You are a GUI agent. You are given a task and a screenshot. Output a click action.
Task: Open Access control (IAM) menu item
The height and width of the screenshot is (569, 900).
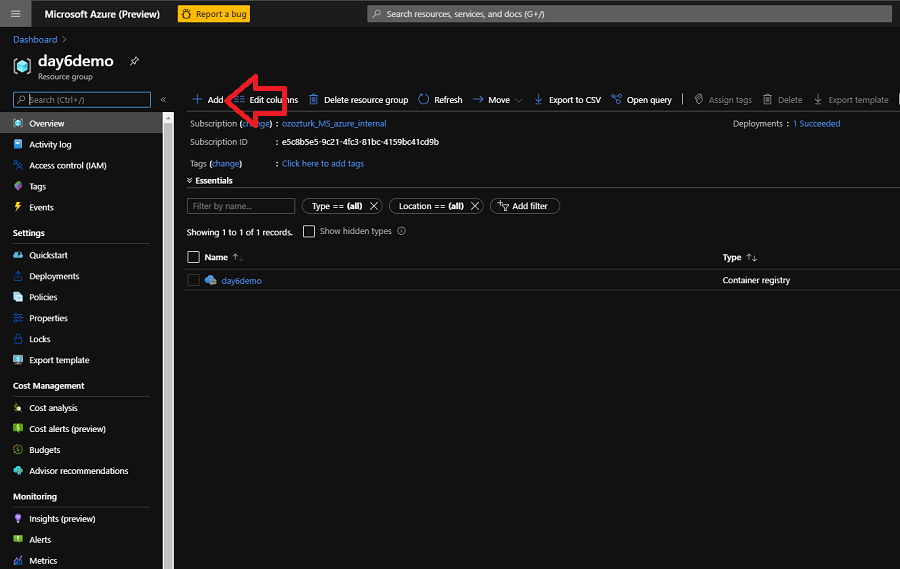[x=67, y=165]
